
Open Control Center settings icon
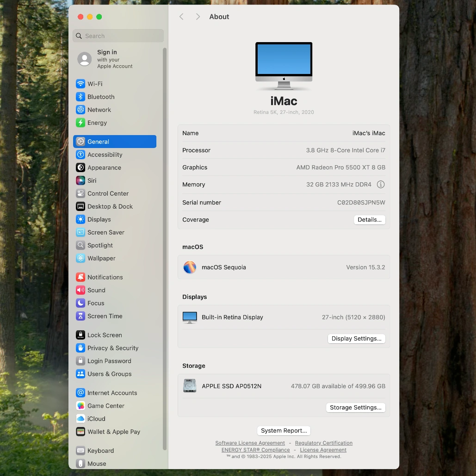[x=80, y=193]
